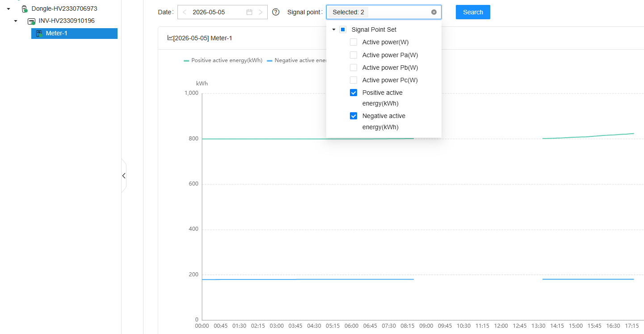Check the Active power Pb(W) option
Screen dimensions: 644x334
[x=354, y=68]
